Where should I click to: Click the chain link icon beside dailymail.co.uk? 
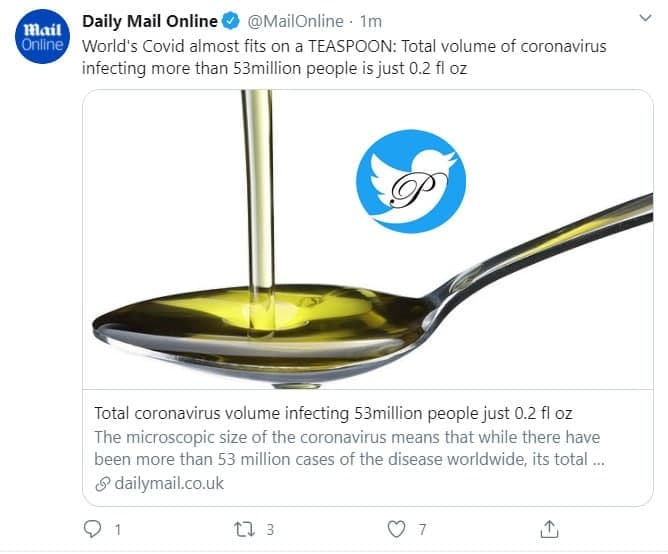coord(101,484)
